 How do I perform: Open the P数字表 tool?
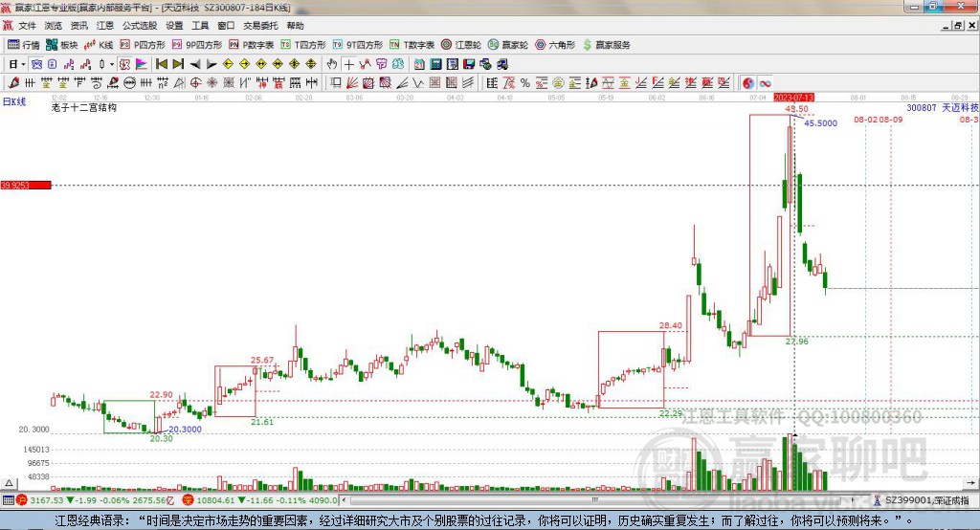click(252, 44)
